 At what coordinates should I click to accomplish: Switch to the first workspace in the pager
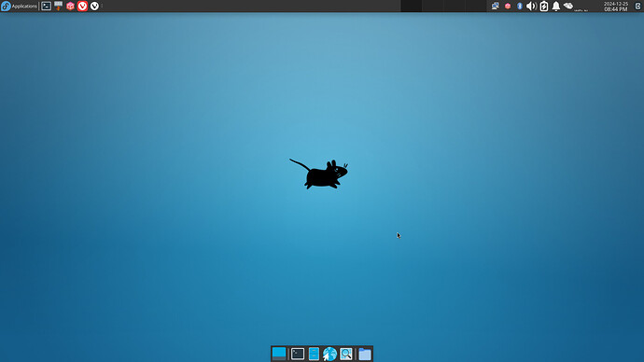click(411, 7)
